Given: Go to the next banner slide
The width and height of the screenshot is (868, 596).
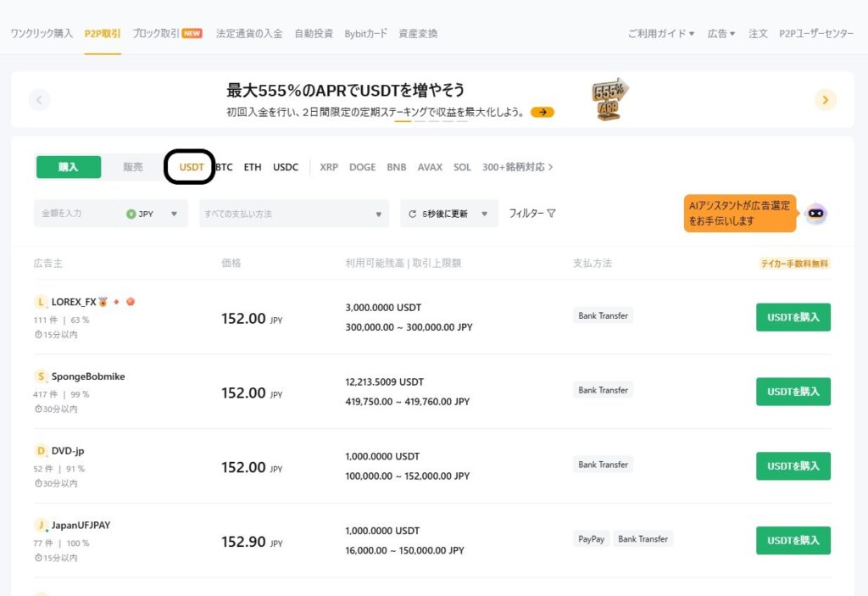Looking at the screenshot, I should pos(826,100).
